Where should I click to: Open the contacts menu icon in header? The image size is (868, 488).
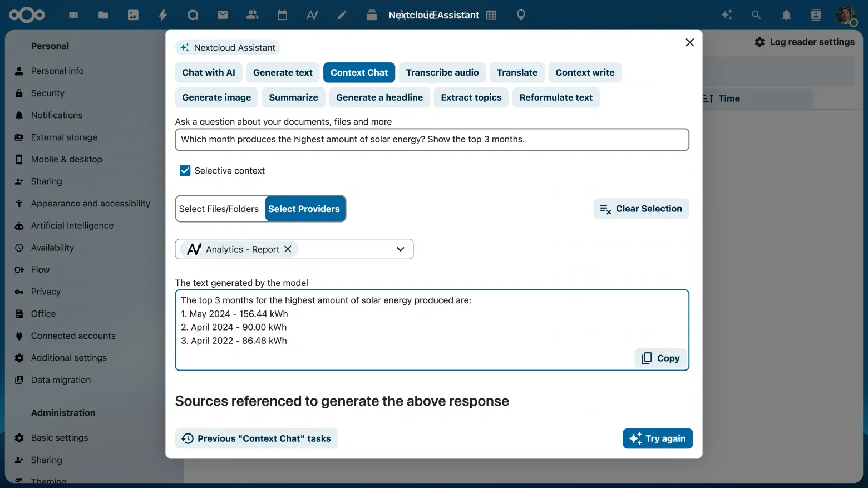pyautogui.click(x=816, y=15)
